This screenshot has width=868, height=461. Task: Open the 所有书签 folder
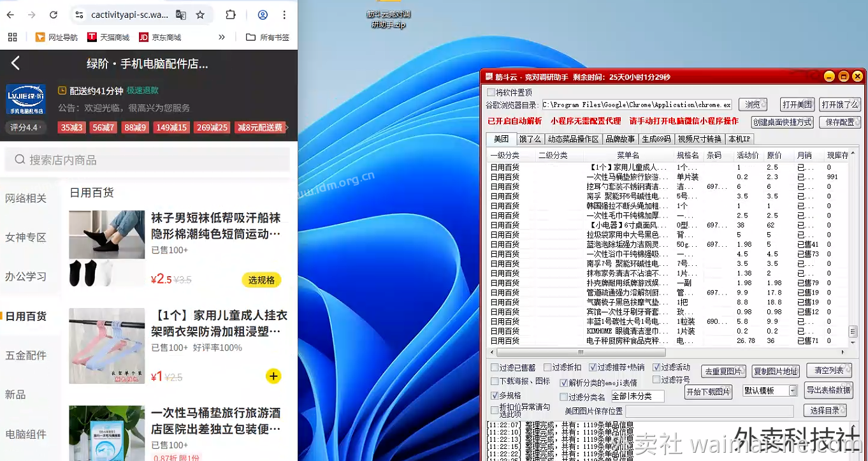(268, 37)
